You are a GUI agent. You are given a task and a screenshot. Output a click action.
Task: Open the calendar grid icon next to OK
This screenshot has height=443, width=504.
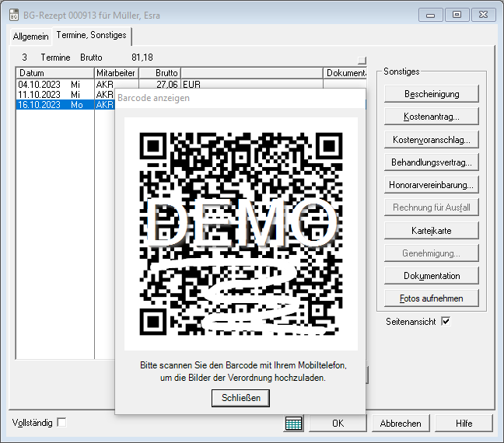tap(293, 423)
